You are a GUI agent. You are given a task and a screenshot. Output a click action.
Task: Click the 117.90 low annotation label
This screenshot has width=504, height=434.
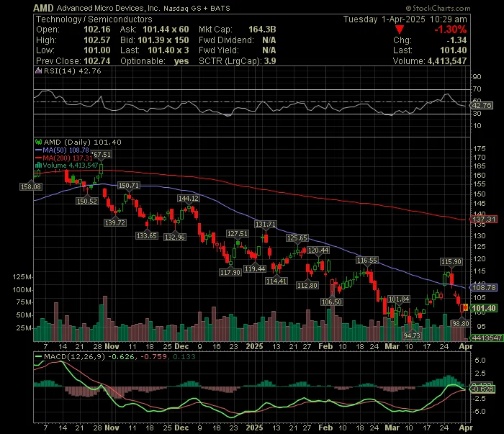click(230, 272)
